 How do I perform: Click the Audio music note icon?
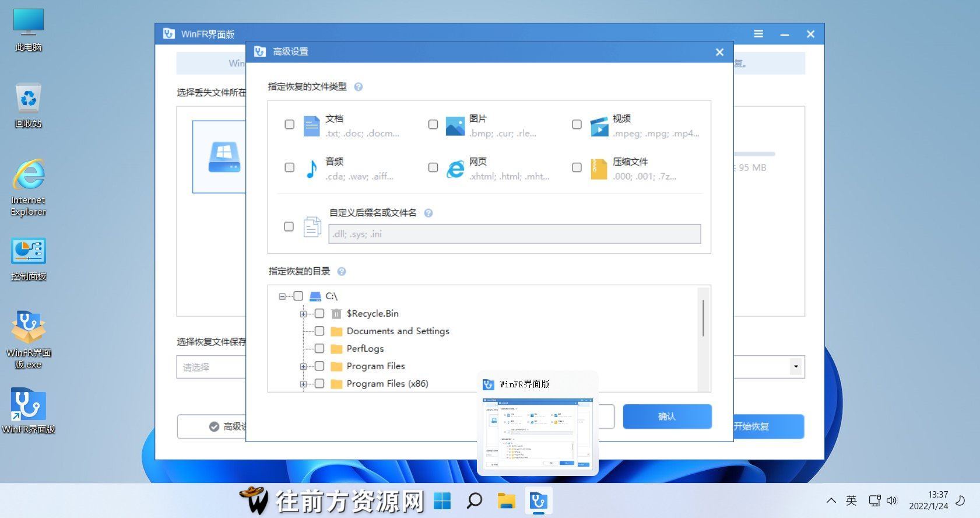[312, 169]
